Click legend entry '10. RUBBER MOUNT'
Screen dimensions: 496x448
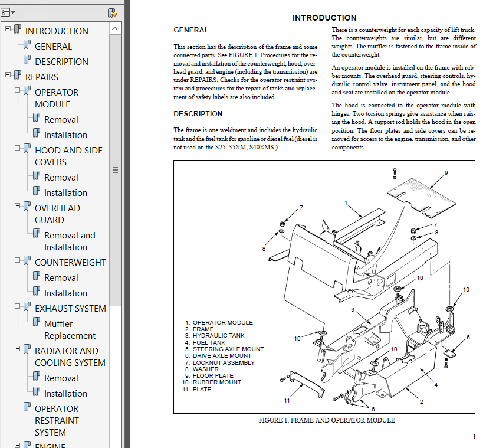coord(211,382)
